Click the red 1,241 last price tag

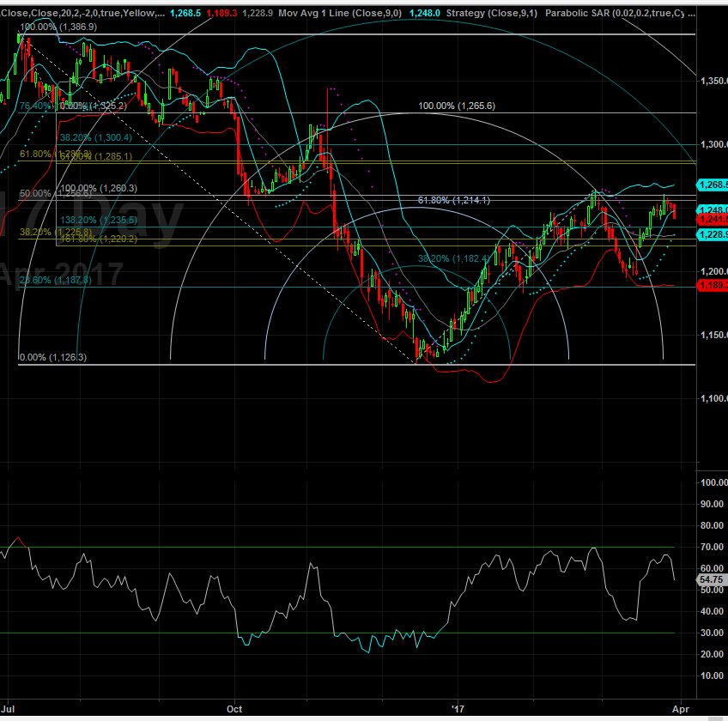pos(714,219)
